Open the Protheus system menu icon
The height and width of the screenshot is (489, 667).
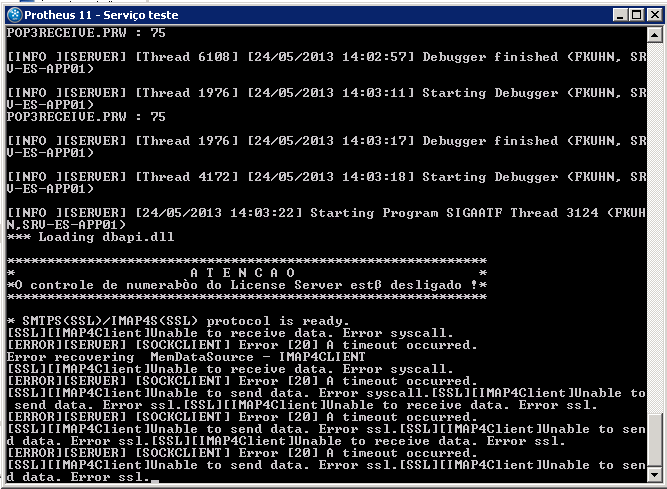click(14, 15)
